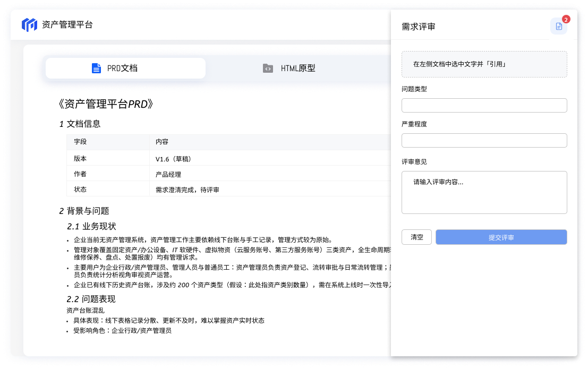Open the review list document icon with badge
This screenshot has height=369, width=588.
559,26
